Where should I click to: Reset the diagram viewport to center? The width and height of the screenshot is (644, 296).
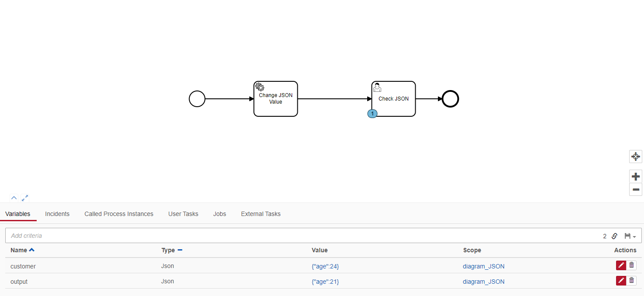[636, 157]
